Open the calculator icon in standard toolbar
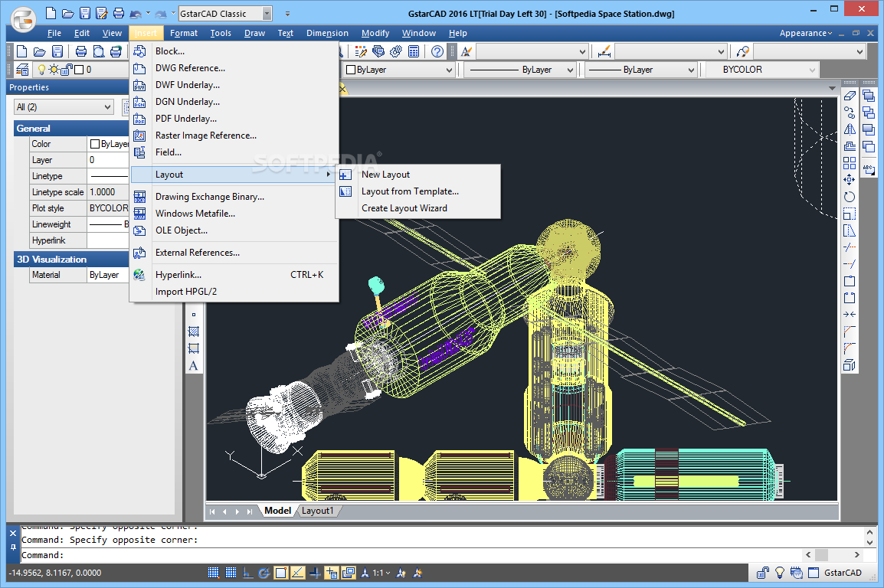The width and height of the screenshot is (884, 588). click(414, 52)
